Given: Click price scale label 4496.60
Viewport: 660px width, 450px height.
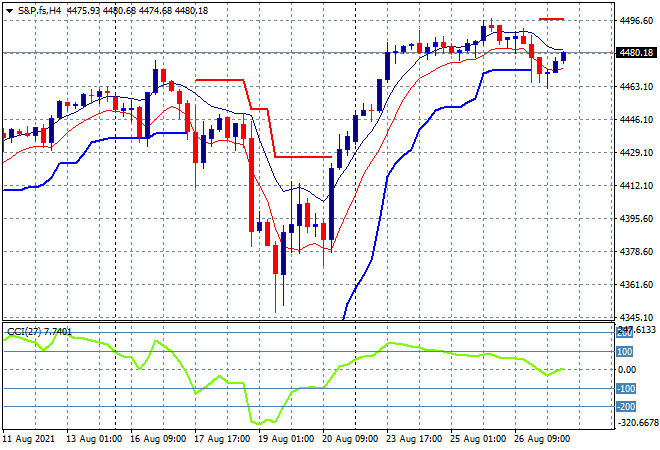Looking at the screenshot, I should 636,20.
